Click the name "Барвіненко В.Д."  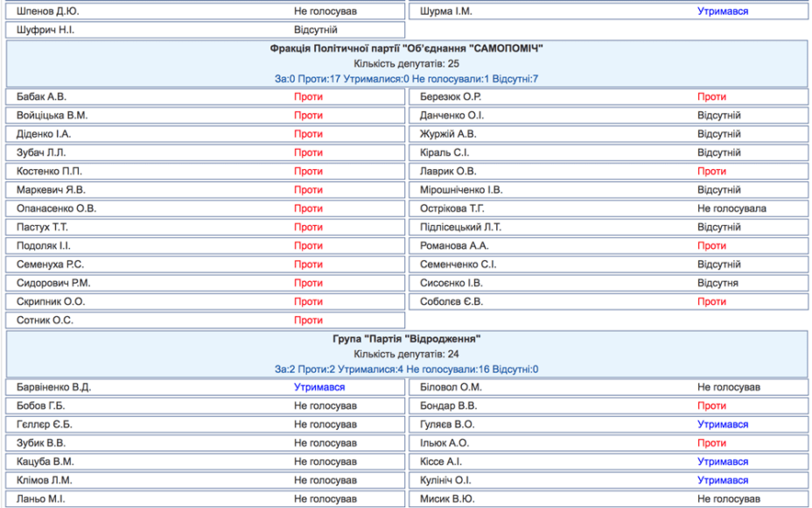pyautogui.click(x=54, y=387)
